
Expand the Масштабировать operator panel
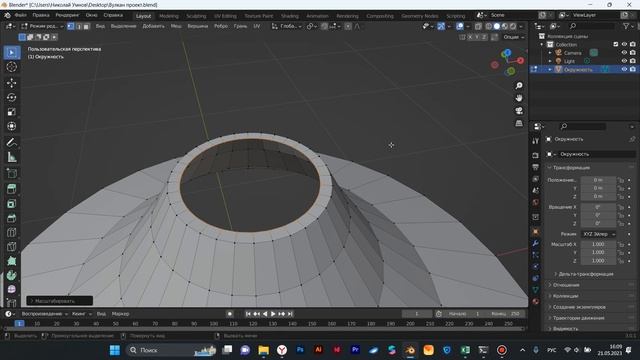pos(60,301)
